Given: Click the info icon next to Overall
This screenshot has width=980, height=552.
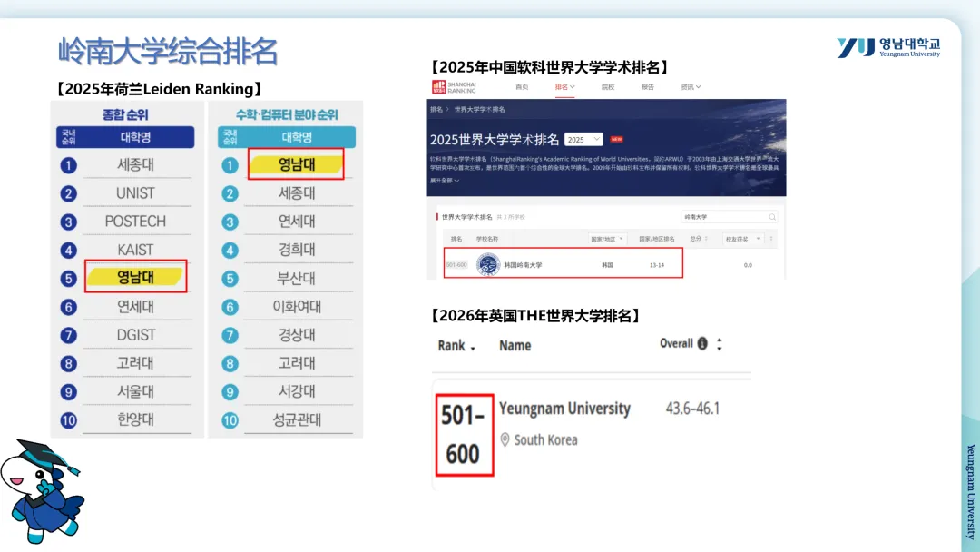Looking at the screenshot, I should pyautogui.click(x=702, y=343).
